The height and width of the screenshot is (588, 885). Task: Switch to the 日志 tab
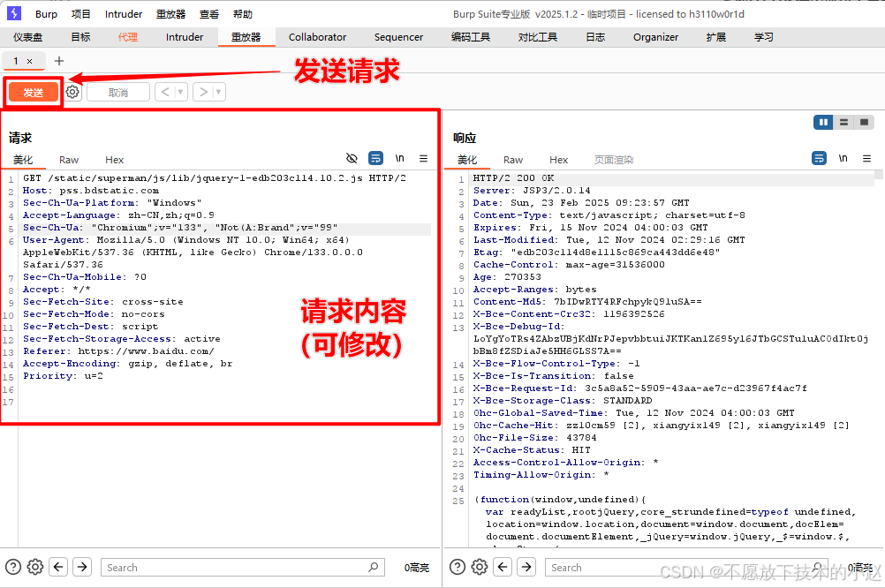coord(595,37)
